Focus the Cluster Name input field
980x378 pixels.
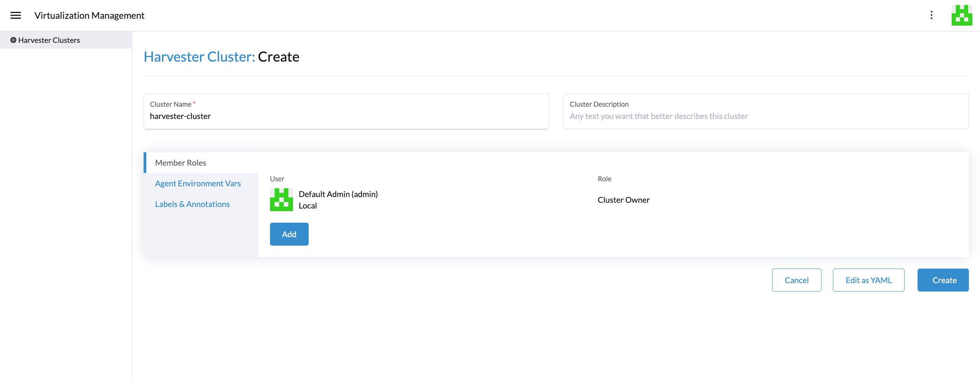point(346,116)
